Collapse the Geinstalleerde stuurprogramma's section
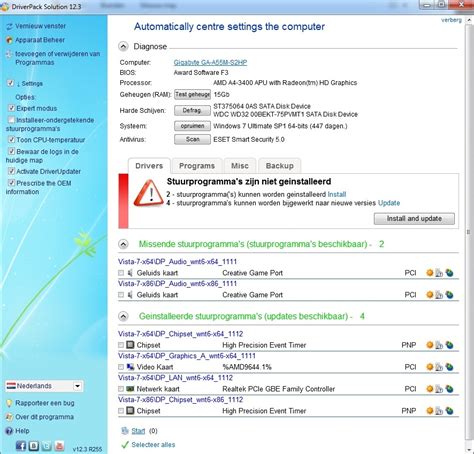Viewport: 474px width, 454px height. tap(123, 316)
